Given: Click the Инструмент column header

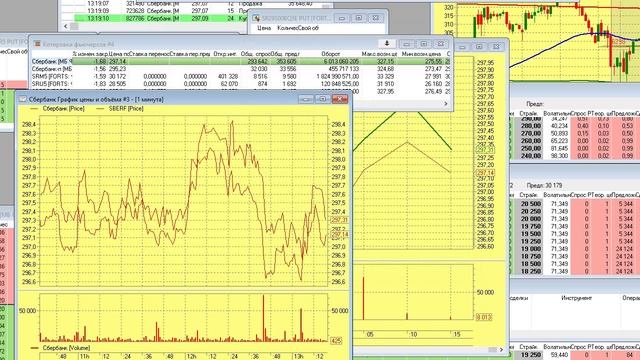Looking at the screenshot, I should [x=576, y=298].
